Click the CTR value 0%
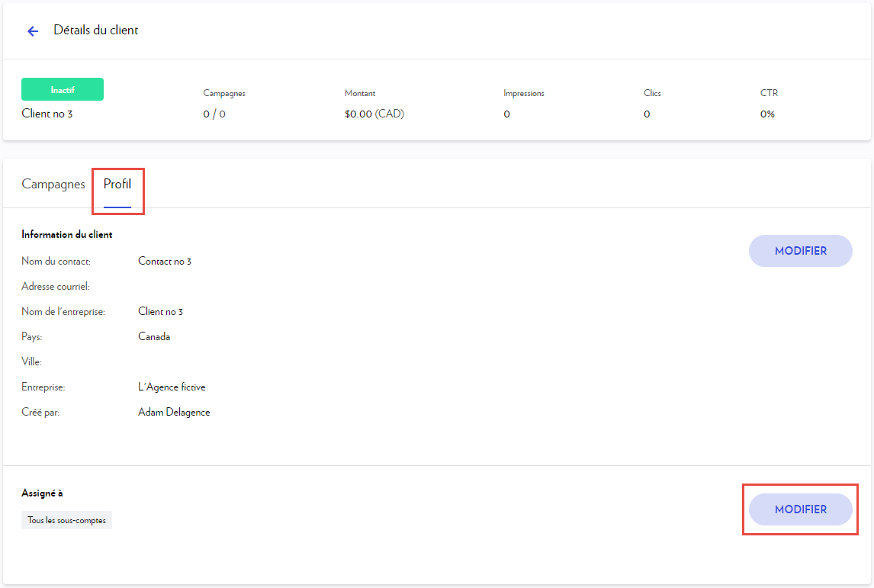The image size is (874, 588). (767, 114)
